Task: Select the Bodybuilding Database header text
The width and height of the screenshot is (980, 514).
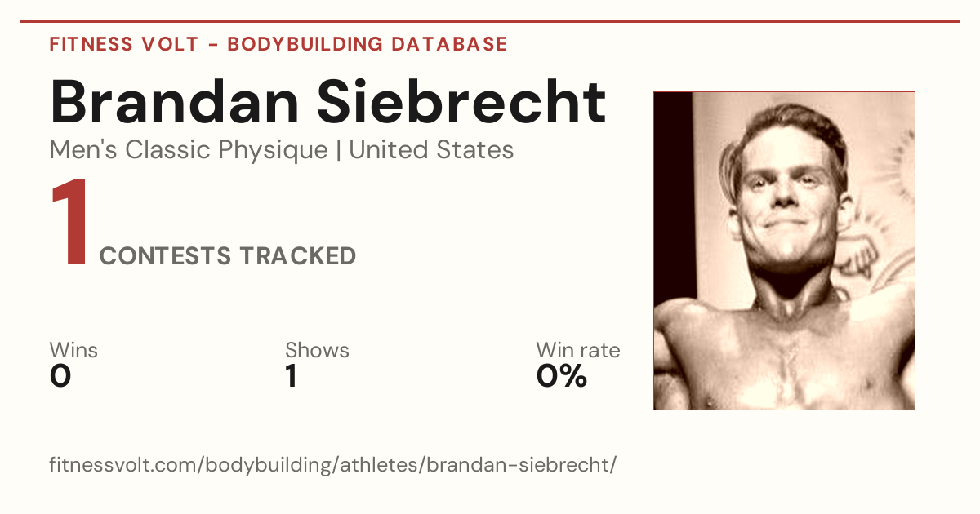Action: pyautogui.click(x=367, y=44)
